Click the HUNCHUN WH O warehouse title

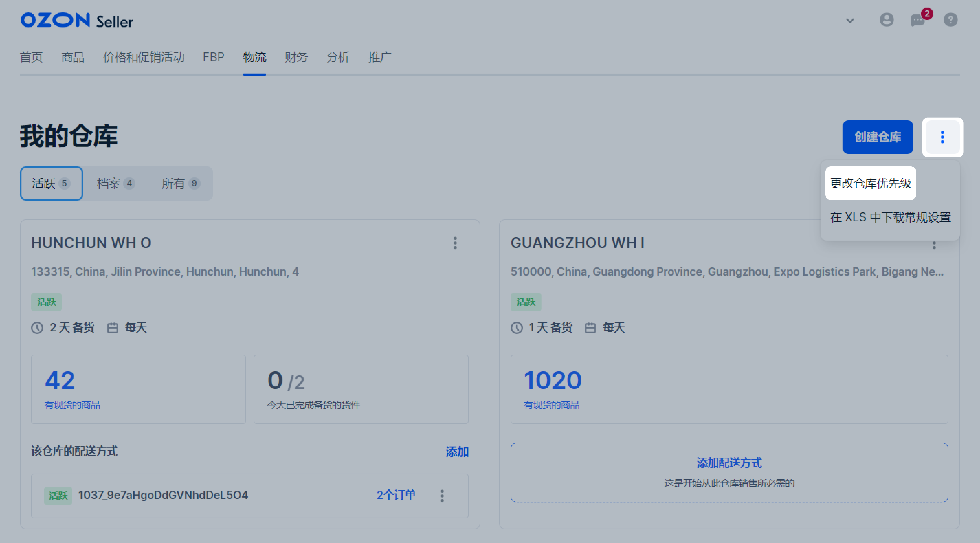tap(91, 243)
